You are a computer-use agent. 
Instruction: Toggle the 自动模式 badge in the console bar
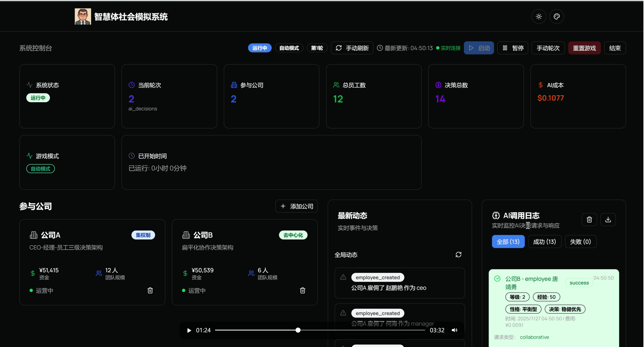click(289, 48)
